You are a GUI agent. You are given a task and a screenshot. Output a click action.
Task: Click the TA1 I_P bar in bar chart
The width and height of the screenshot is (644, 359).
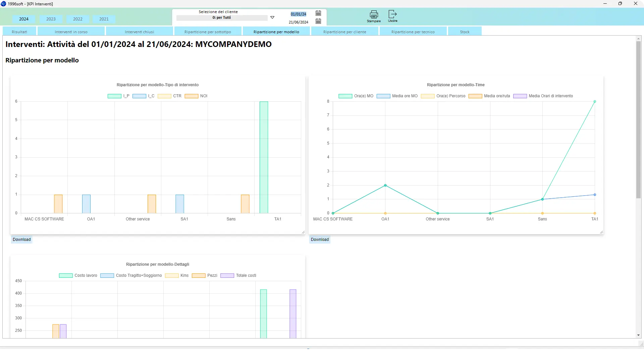coord(264,157)
